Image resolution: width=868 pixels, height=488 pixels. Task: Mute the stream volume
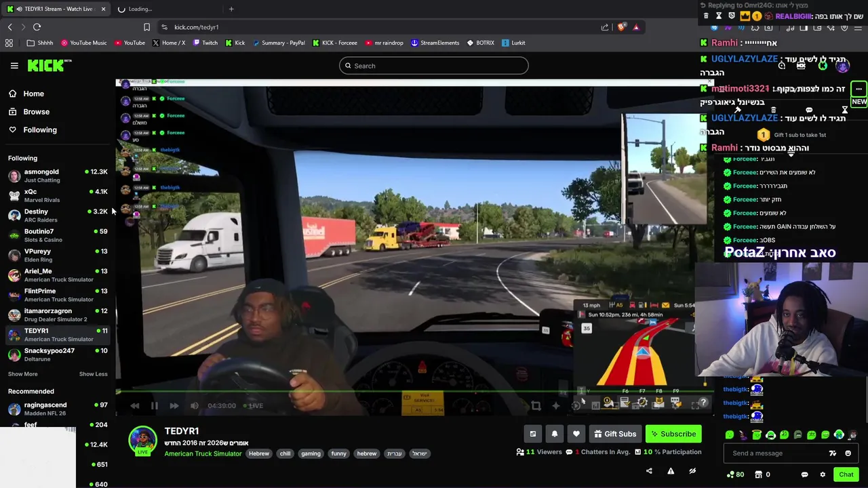pos(194,406)
